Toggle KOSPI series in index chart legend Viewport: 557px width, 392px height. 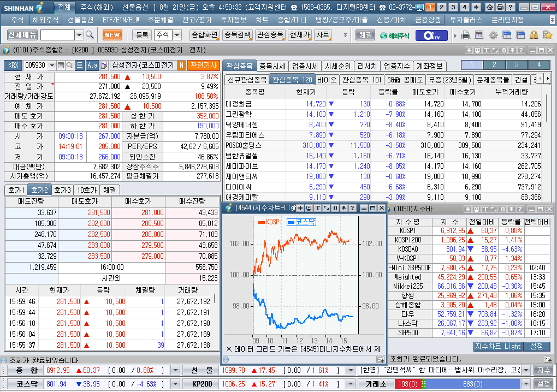[x=270, y=222]
